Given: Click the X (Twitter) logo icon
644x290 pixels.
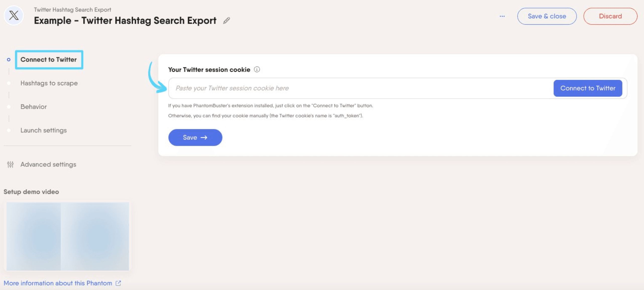Looking at the screenshot, I should (14, 16).
